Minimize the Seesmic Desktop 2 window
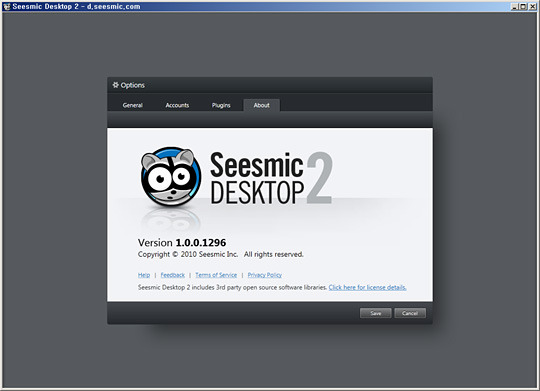The width and height of the screenshot is (540, 391). click(514, 6)
